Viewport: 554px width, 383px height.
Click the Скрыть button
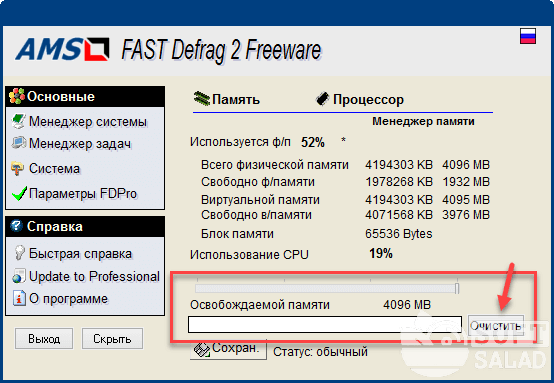(112, 338)
